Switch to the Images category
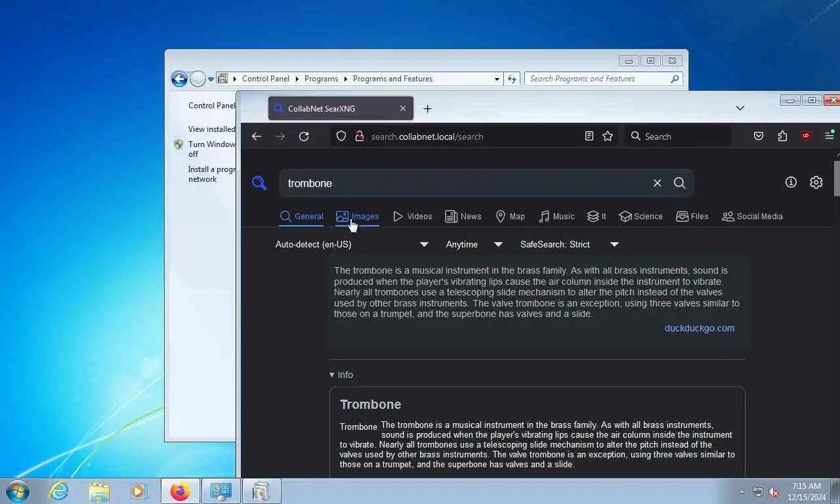 (x=357, y=217)
